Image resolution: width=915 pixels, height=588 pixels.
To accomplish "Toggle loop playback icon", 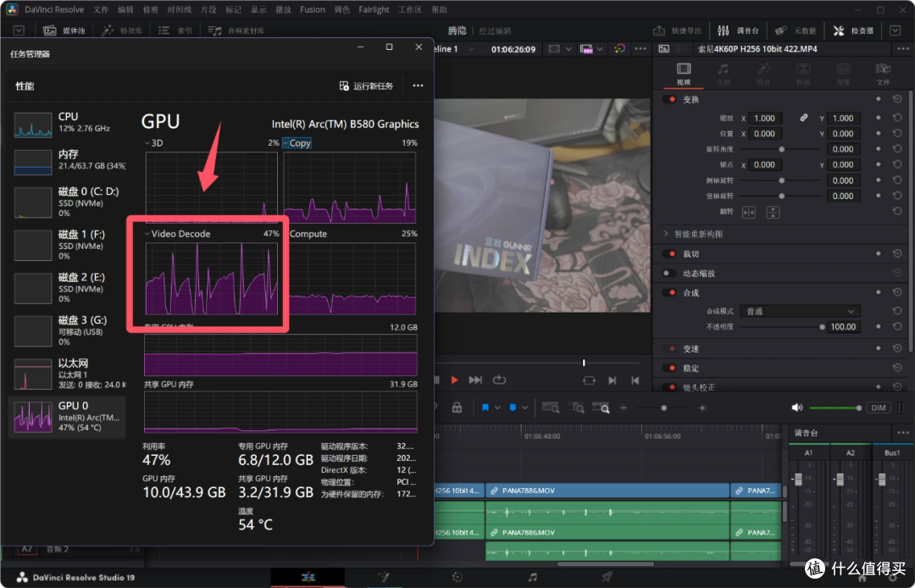I will [499, 380].
